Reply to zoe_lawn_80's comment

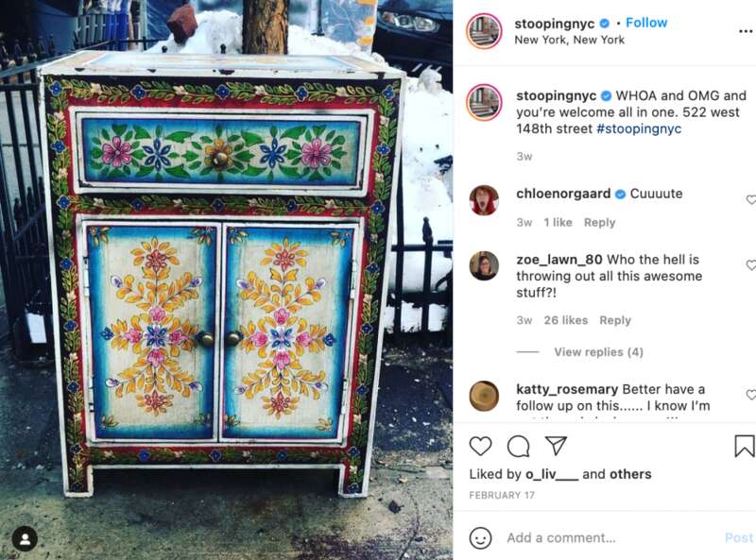point(615,320)
